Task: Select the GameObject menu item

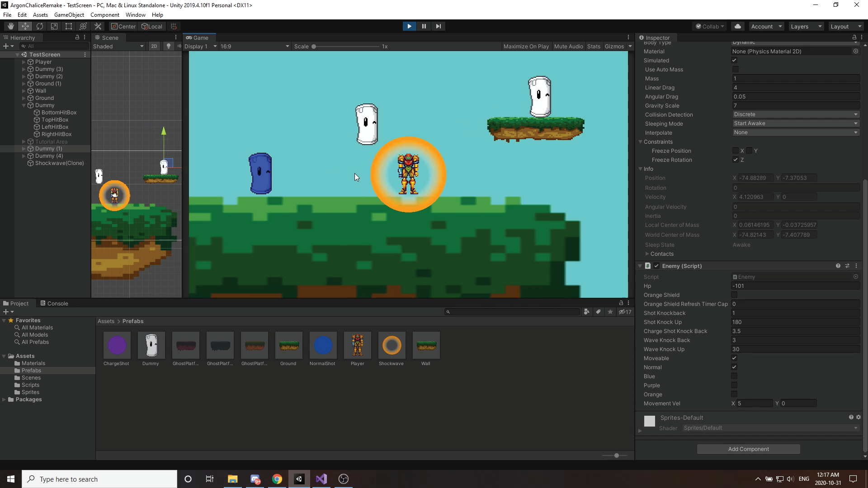Action: 70,15
